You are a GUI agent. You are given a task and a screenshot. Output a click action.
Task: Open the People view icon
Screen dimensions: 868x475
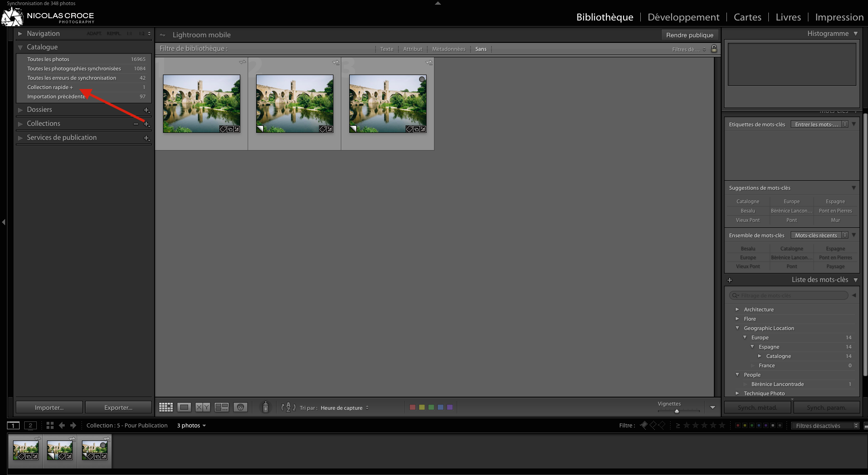point(241,407)
